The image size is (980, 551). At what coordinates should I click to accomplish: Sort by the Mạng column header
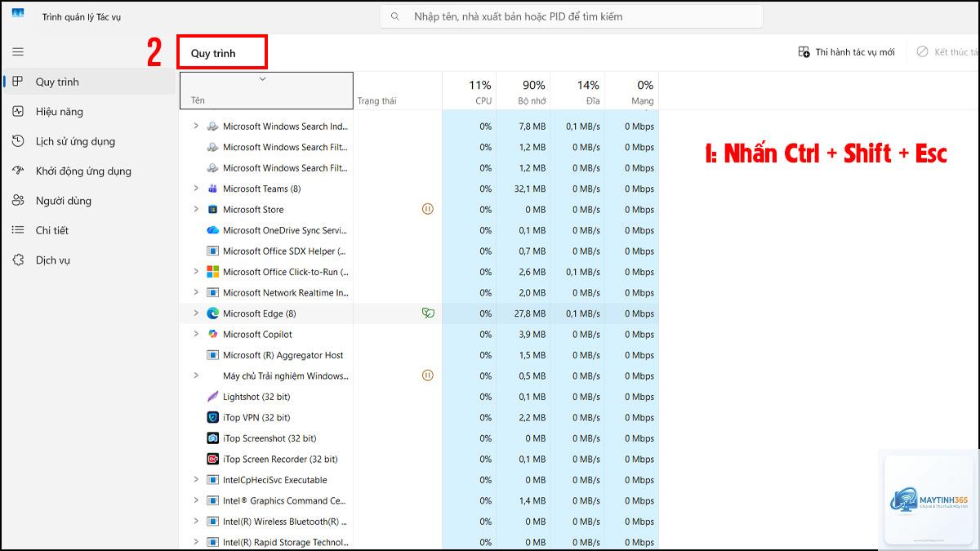(631, 91)
